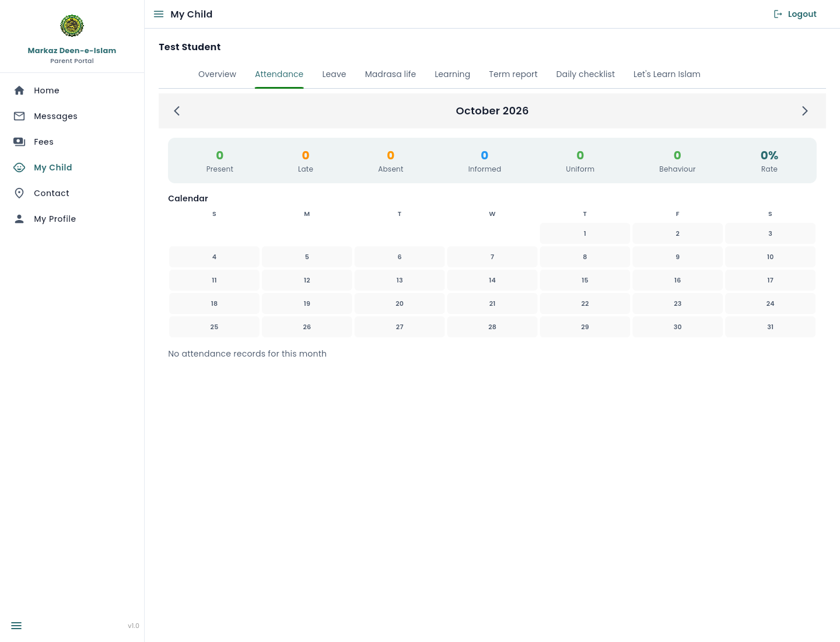Image resolution: width=840 pixels, height=642 pixels.
Task: Click the My Profile person icon
Action: tap(19, 219)
